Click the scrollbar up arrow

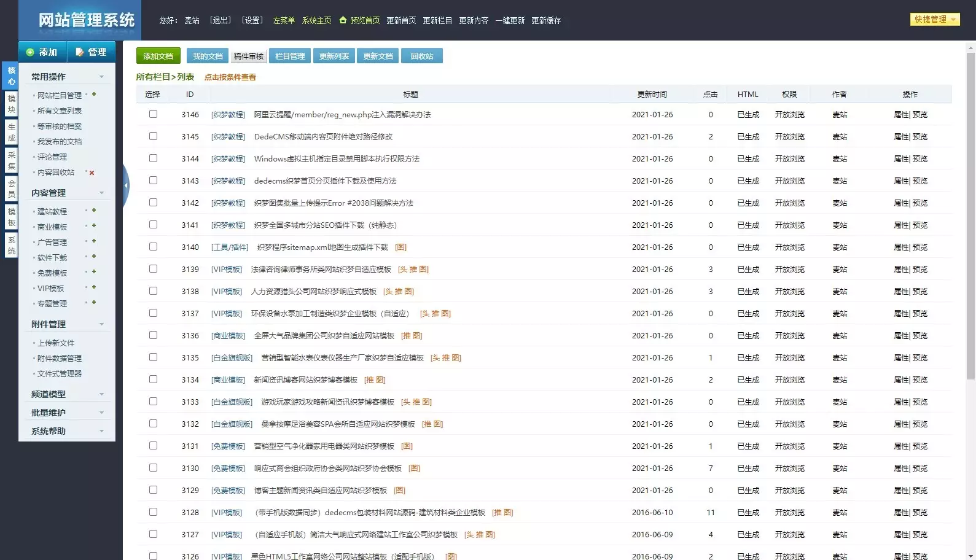click(x=970, y=47)
